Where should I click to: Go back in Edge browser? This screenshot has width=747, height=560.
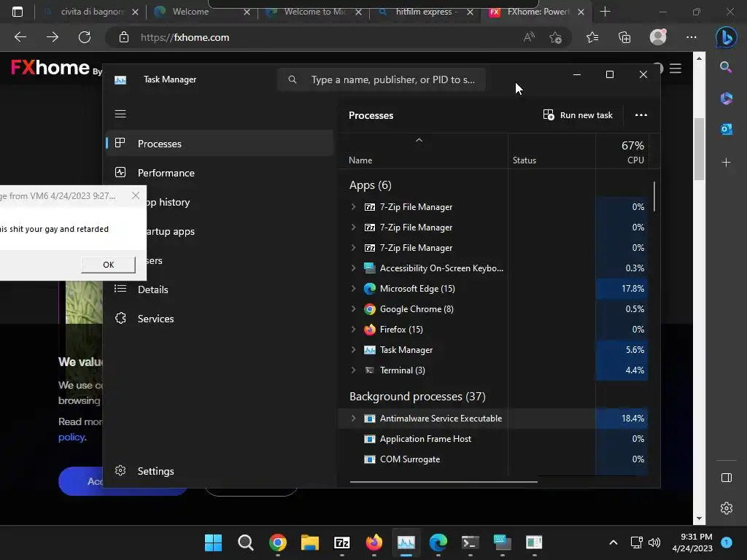click(x=20, y=37)
